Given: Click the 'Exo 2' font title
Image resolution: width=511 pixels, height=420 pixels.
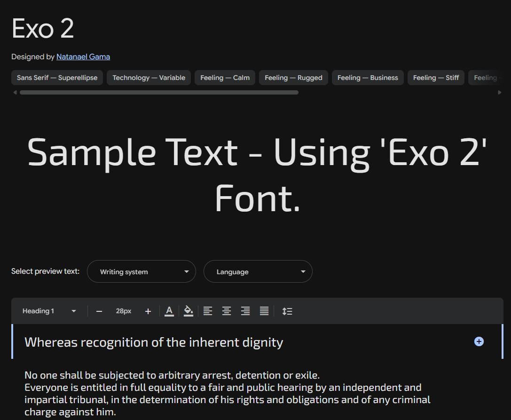Looking at the screenshot, I should 43,28.
